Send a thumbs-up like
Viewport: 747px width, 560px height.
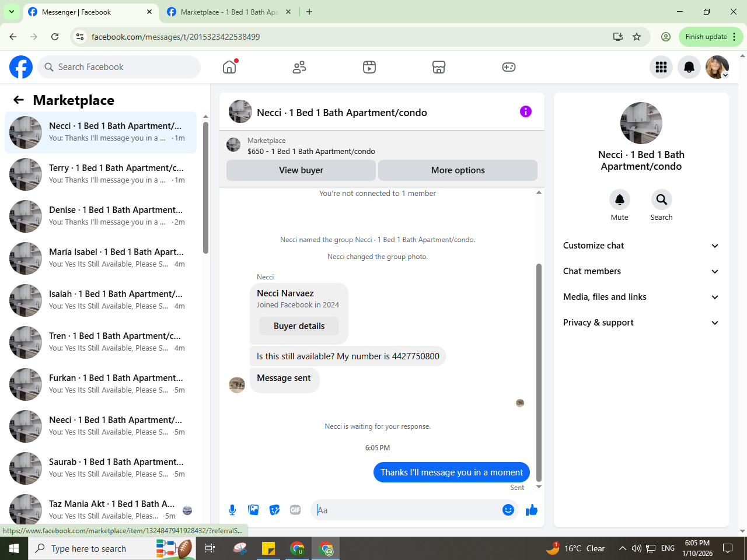click(x=531, y=510)
